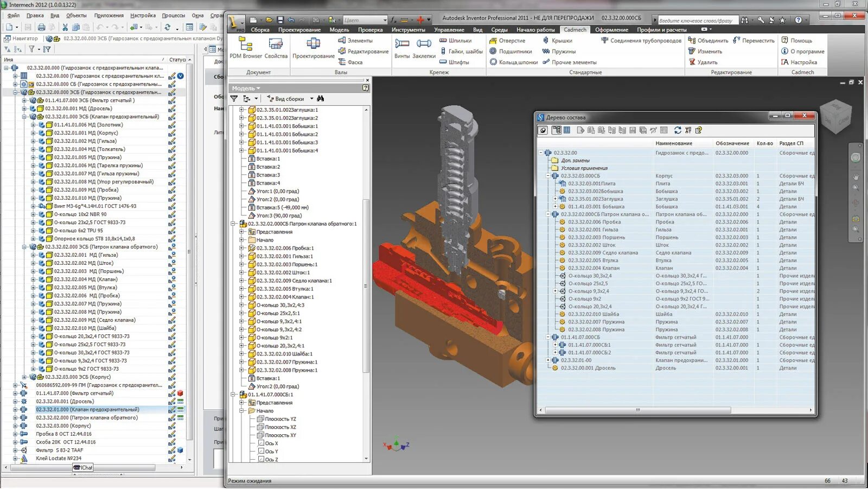Viewport: 868px width, 489px height.
Task: Open PDM Browser in Cadmech ribbon
Action: pos(245,48)
